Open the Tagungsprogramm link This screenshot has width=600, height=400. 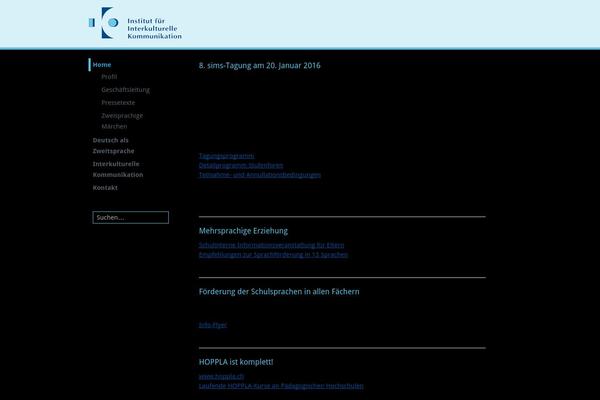226,156
